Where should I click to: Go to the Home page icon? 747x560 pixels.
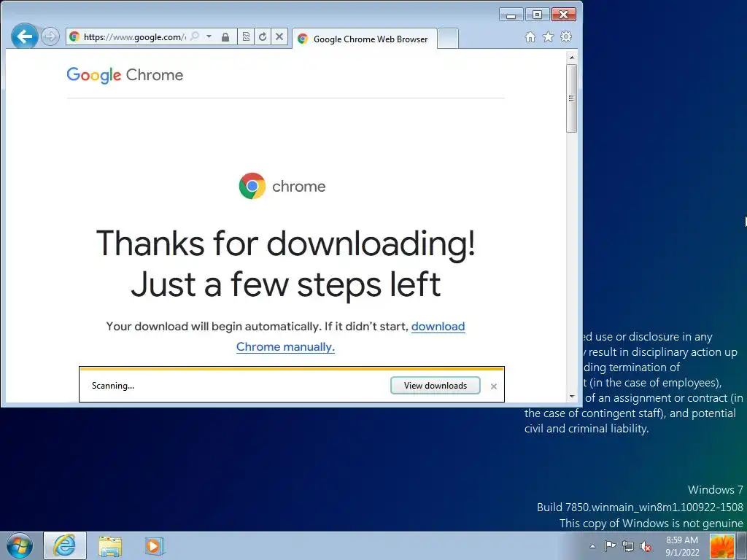click(x=530, y=36)
